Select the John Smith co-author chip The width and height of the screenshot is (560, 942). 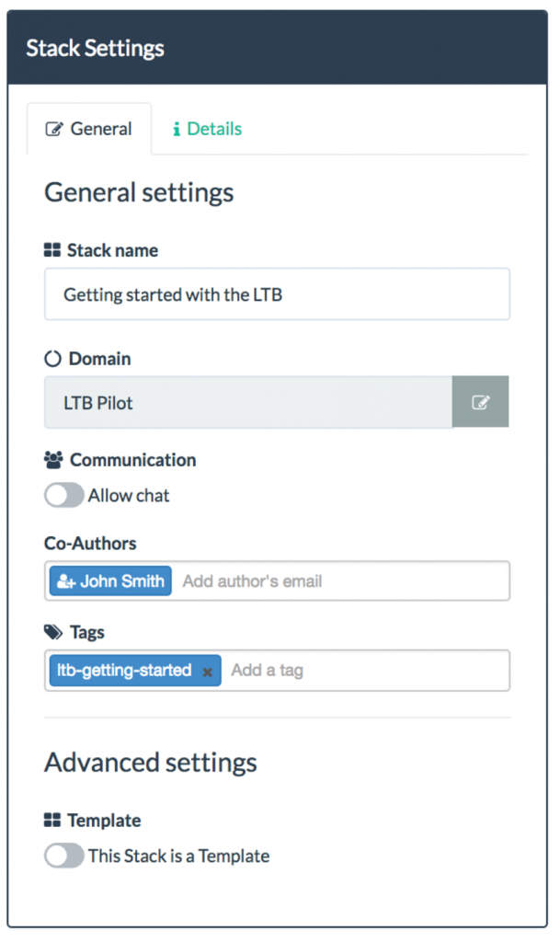[109, 580]
